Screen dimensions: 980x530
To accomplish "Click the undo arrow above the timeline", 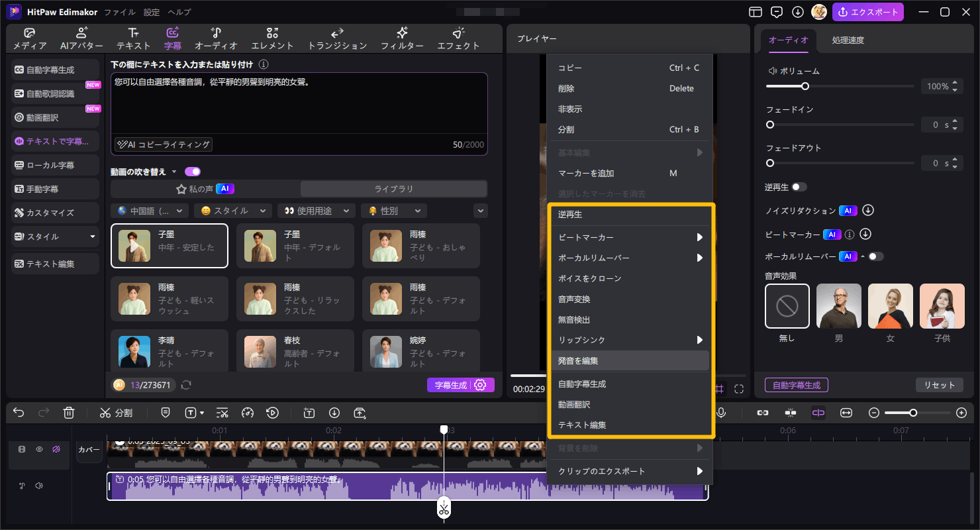I will [18, 413].
